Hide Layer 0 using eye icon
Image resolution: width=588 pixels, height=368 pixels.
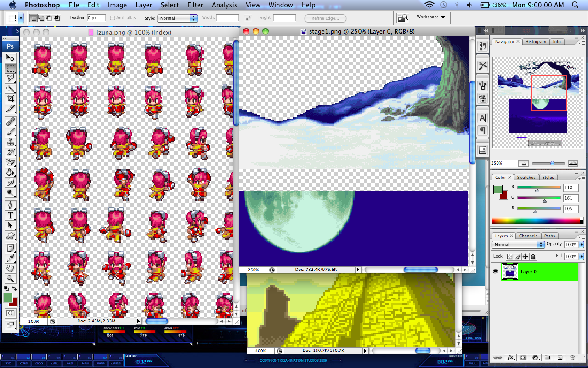click(495, 272)
